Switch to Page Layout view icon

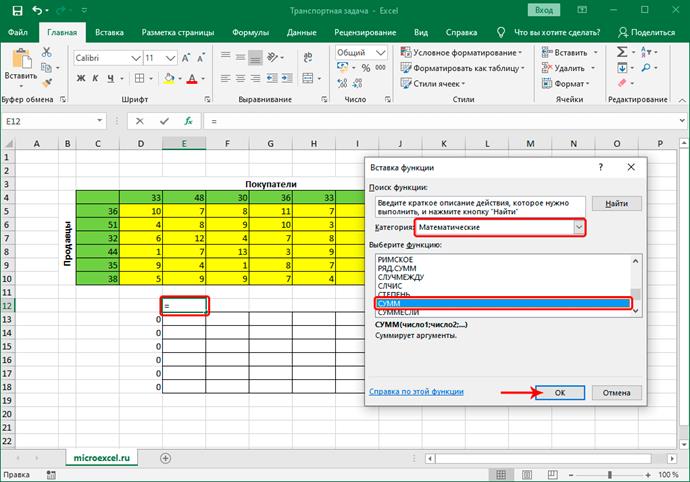click(527, 475)
